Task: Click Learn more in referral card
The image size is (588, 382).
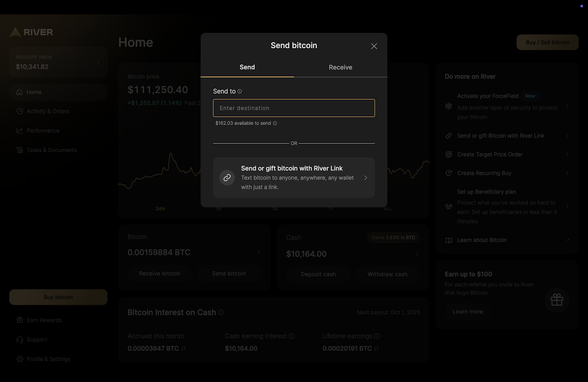Action: pyautogui.click(x=468, y=312)
